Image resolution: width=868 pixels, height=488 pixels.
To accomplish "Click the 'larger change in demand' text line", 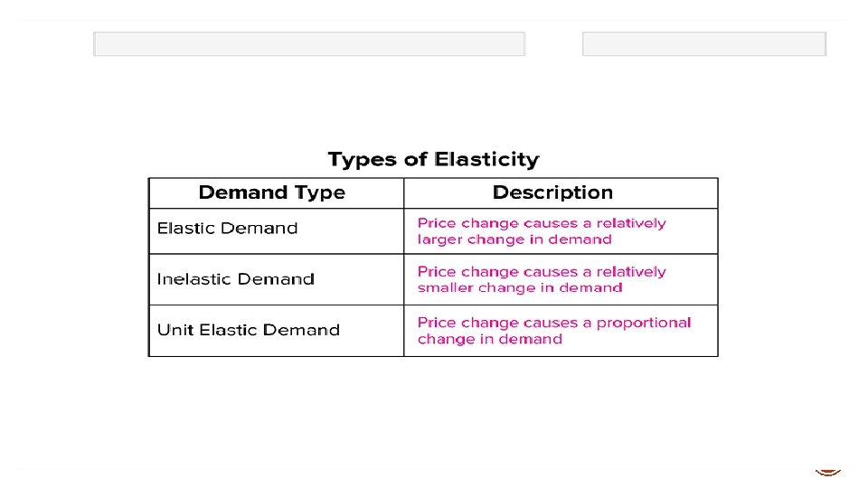I will (x=514, y=239).
